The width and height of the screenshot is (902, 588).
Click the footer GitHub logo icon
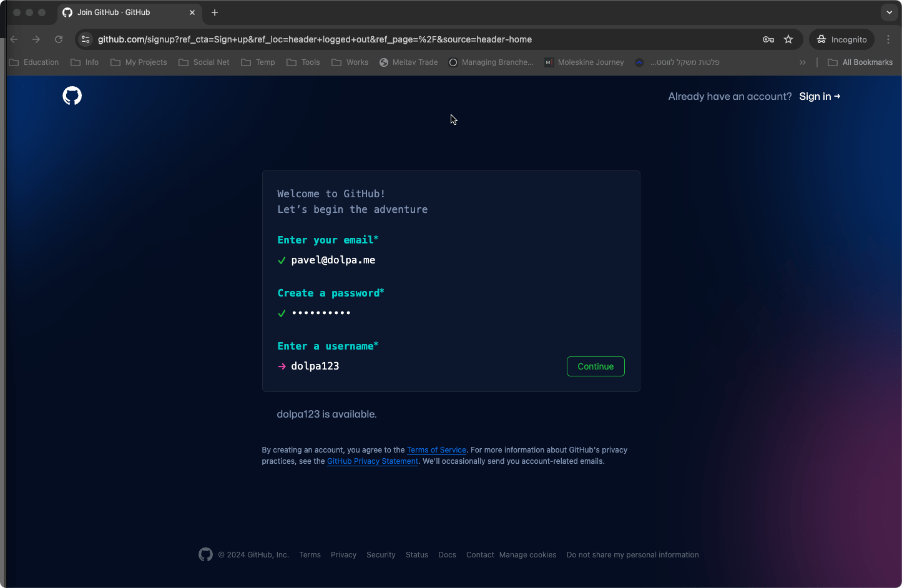coord(205,554)
